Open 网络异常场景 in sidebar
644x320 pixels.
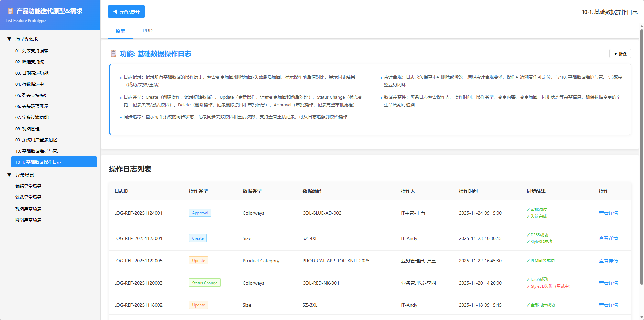(x=28, y=220)
